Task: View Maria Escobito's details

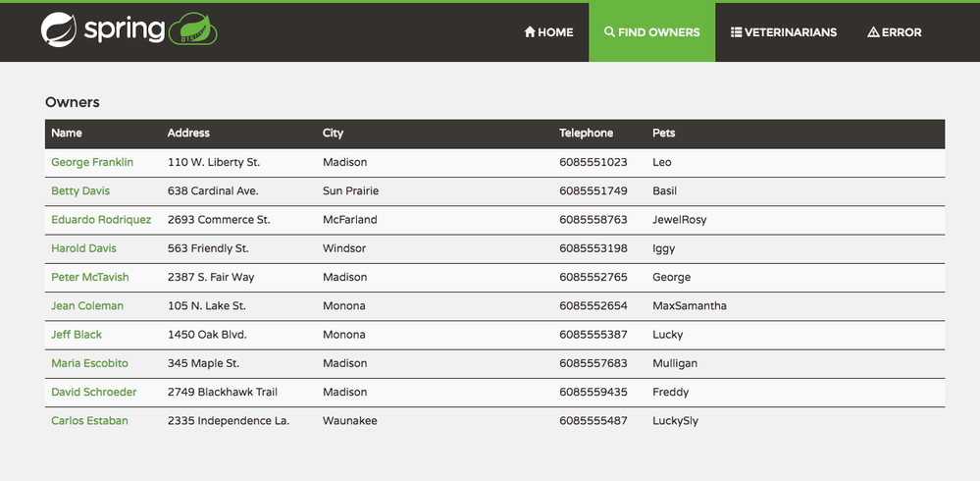Action: (x=89, y=363)
